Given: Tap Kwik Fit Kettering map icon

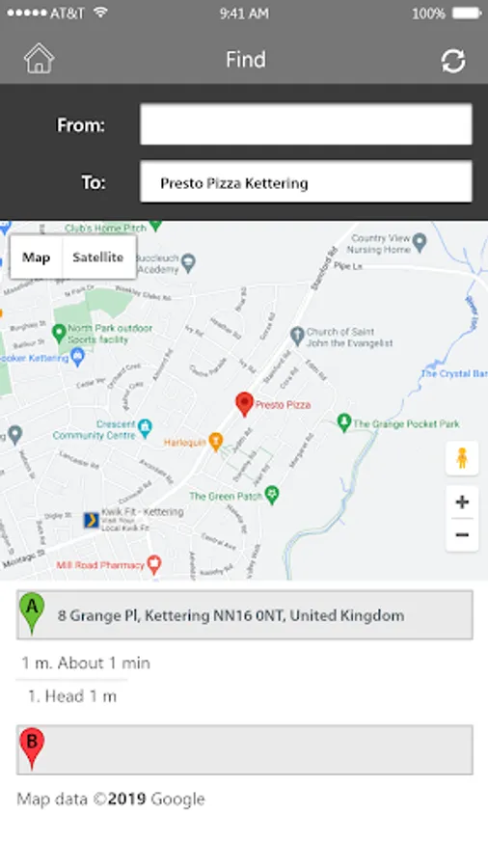Looking at the screenshot, I should (92, 521).
